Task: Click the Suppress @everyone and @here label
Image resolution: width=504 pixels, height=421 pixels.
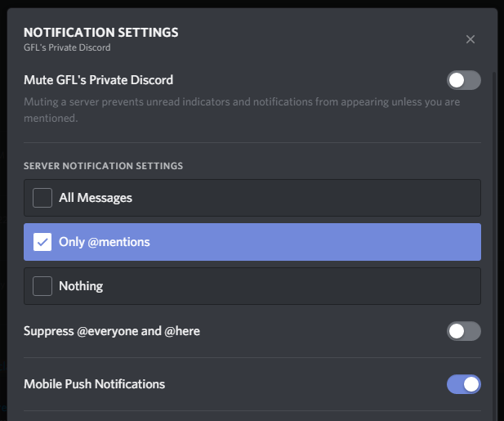Action: 112,331
